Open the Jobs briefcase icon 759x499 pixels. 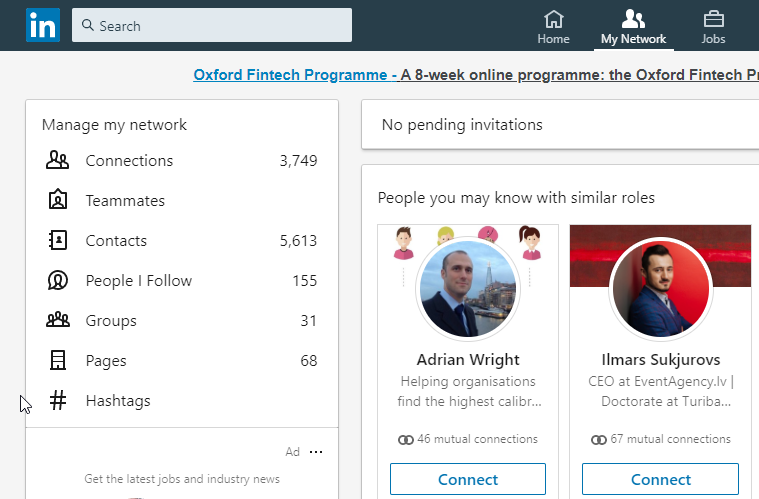tap(713, 20)
